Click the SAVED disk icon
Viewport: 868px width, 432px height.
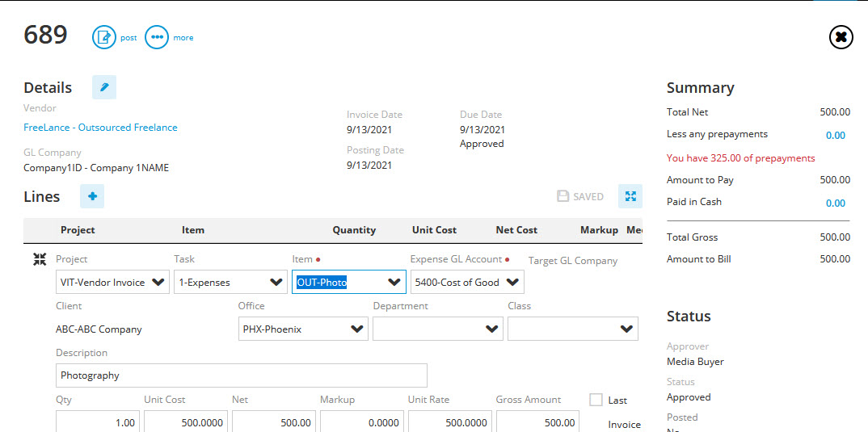coord(563,196)
